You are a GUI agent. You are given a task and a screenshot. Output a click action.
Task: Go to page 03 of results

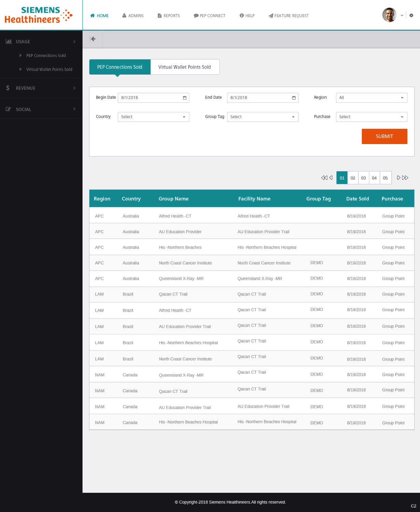click(363, 178)
